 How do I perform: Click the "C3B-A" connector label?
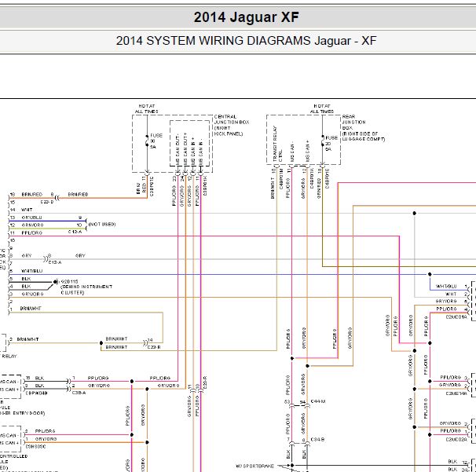79,393
